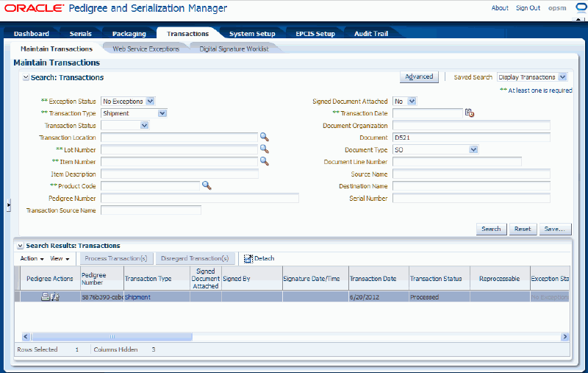The width and height of the screenshot is (588, 373).
Task: Click the Pedigree Number input field
Action: pos(199,198)
